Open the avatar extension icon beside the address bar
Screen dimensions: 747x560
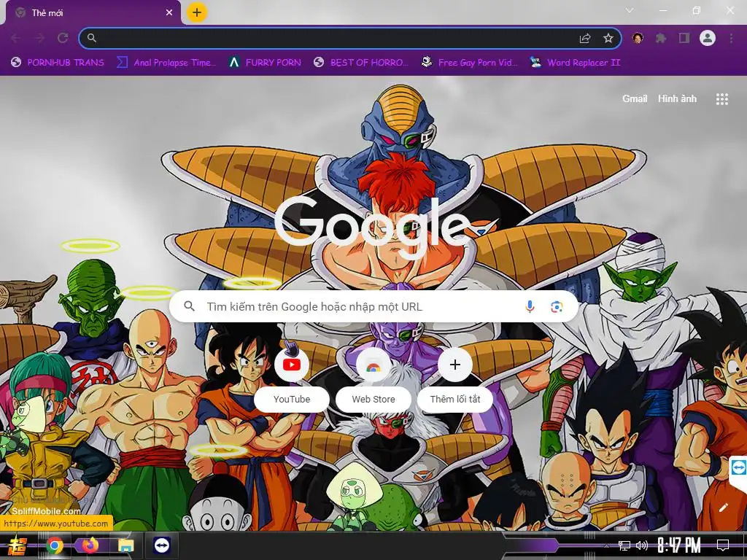pos(638,38)
